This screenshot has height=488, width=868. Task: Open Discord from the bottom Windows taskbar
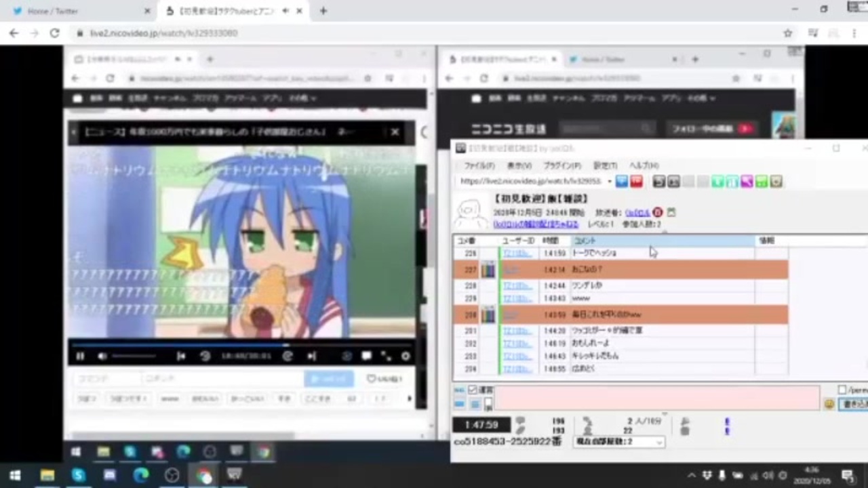tap(110, 476)
